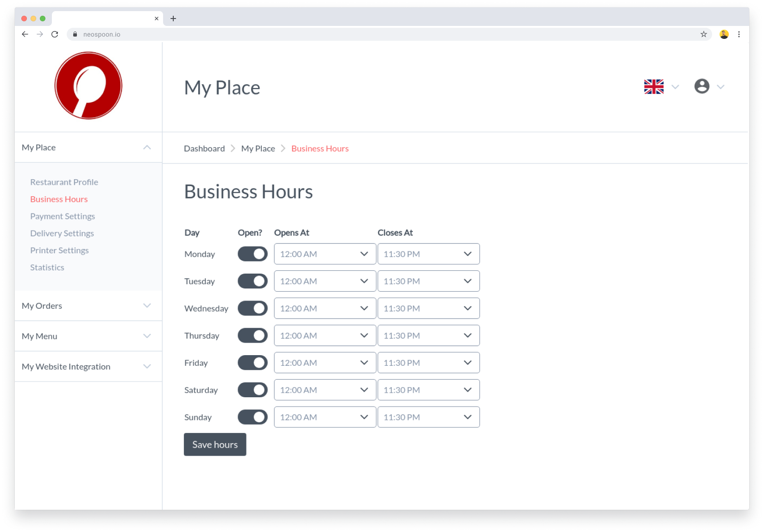Expand the My Orders sidebar section
Screen dimensions: 764x532
coord(88,306)
